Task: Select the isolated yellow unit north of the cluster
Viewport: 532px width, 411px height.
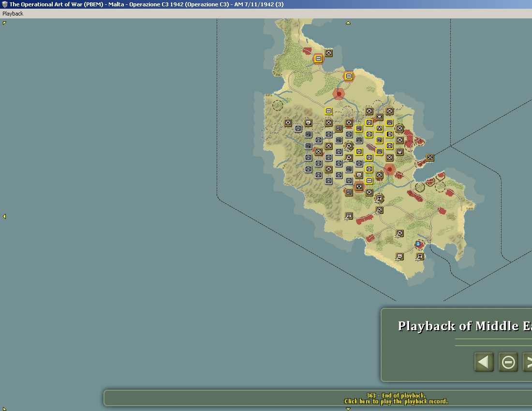Action: click(328, 111)
